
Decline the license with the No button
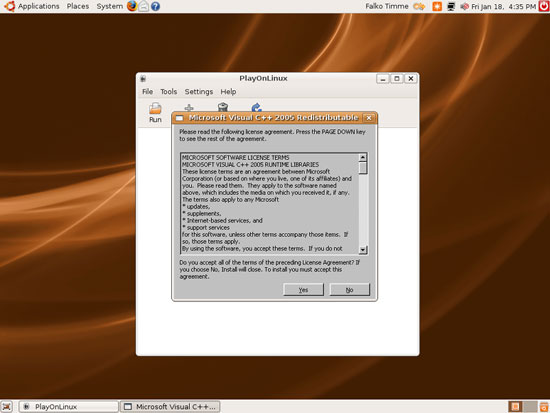(349, 290)
